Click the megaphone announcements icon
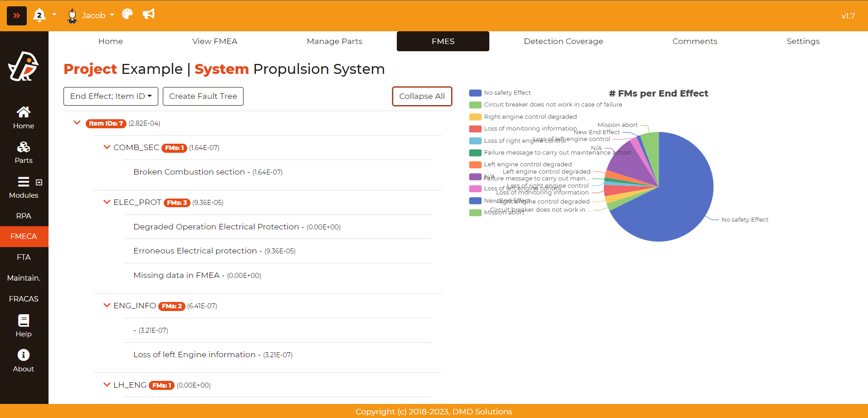The height and width of the screenshot is (418, 868). pos(149,15)
